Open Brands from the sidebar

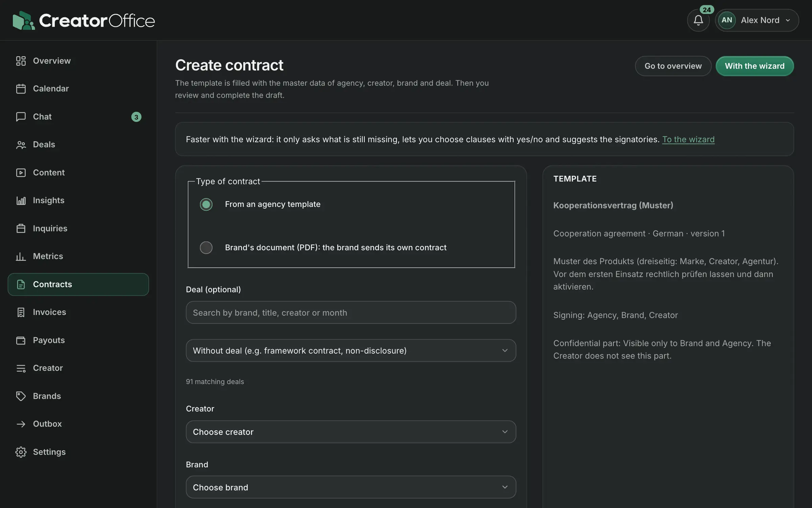coord(78,396)
